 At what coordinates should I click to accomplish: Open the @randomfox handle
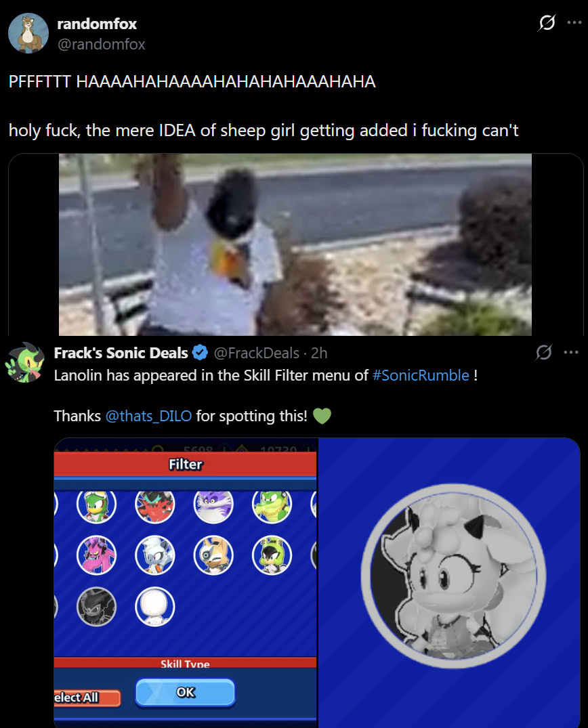point(101,44)
